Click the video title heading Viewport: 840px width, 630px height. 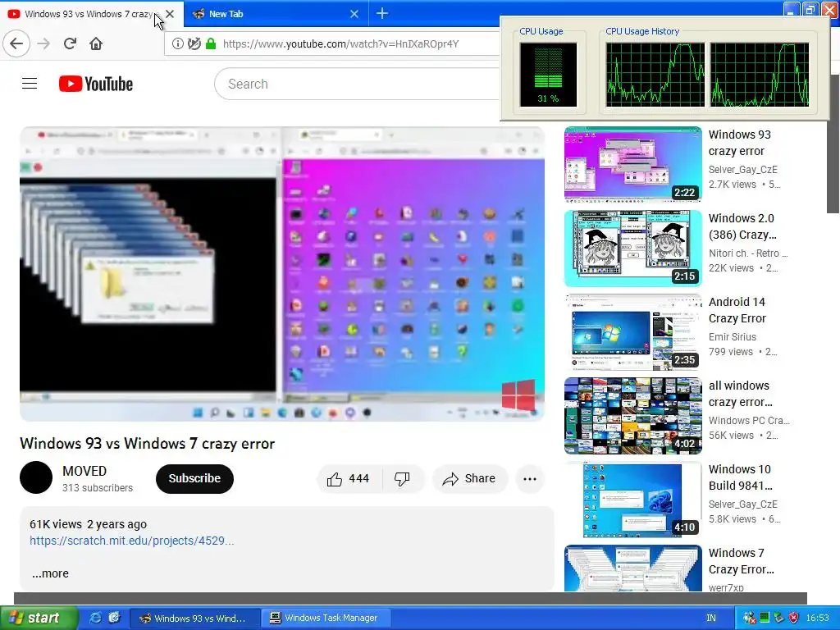(148, 444)
